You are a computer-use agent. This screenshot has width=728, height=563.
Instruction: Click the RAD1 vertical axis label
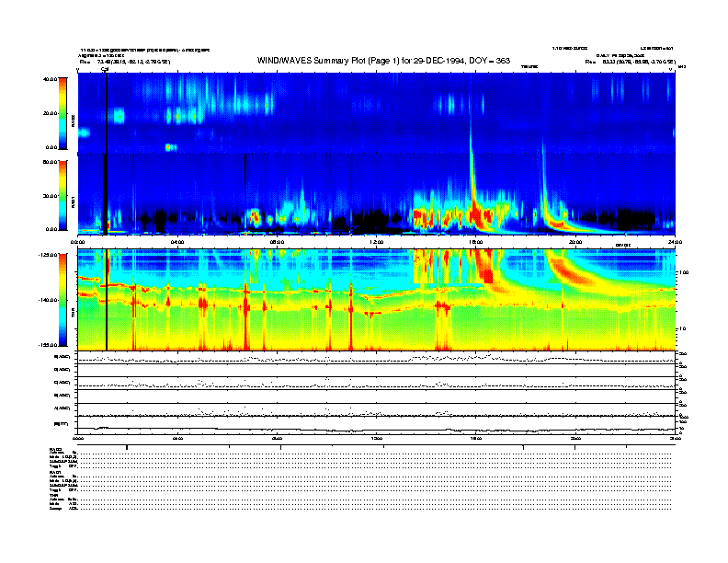pos(74,201)
